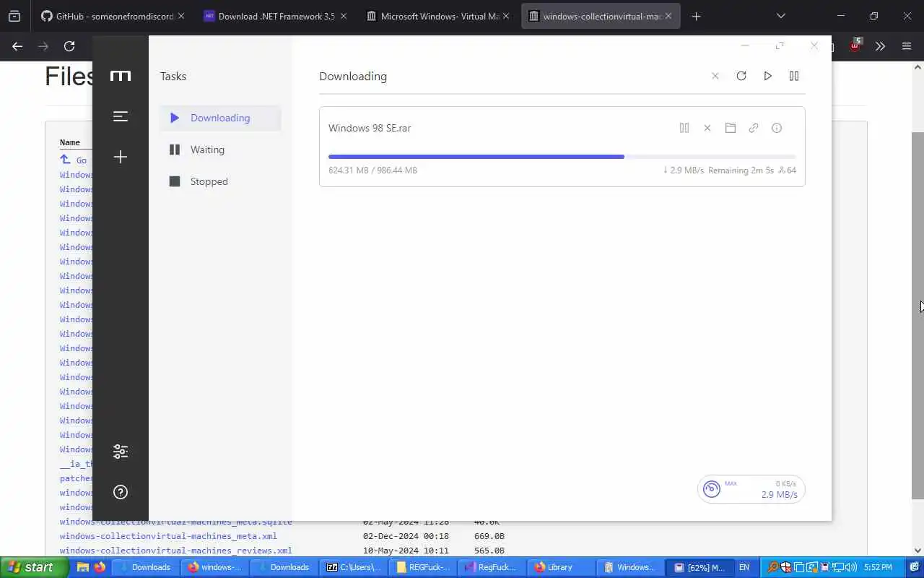The image size is (924, 578).
Task: Reload the browser page
Action: (x=69, y=46)
